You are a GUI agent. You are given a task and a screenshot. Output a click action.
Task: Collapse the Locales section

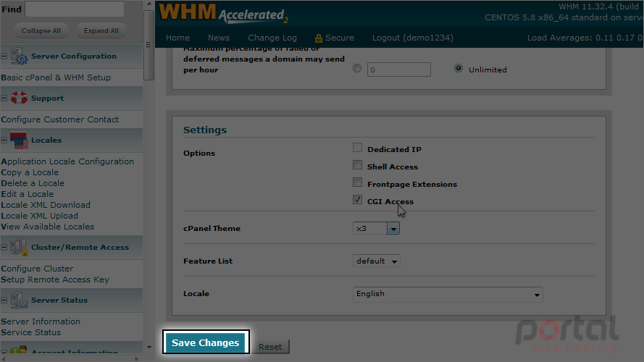pos(4,140)
